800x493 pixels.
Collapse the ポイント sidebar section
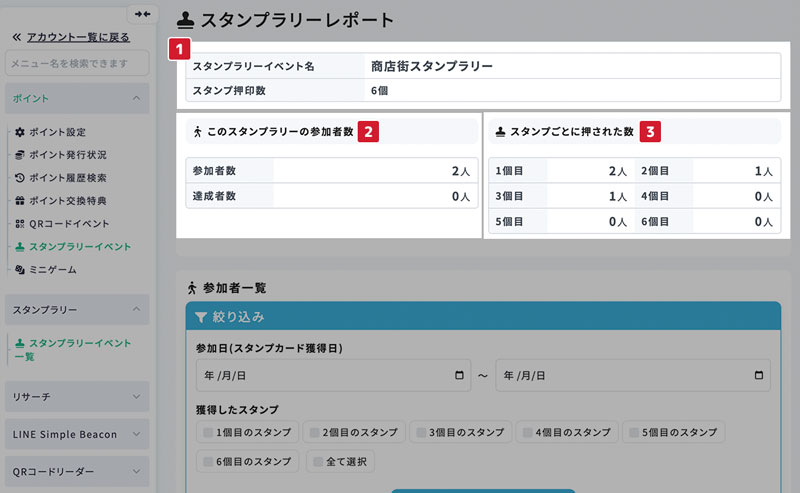point(135,98)
